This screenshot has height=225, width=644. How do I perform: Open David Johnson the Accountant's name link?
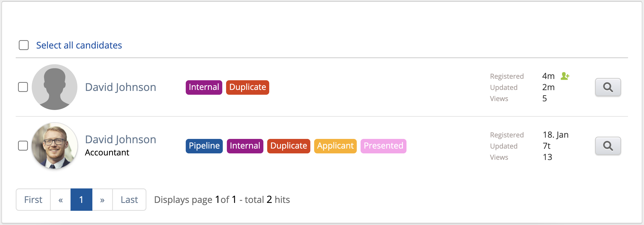coord(121,139)
